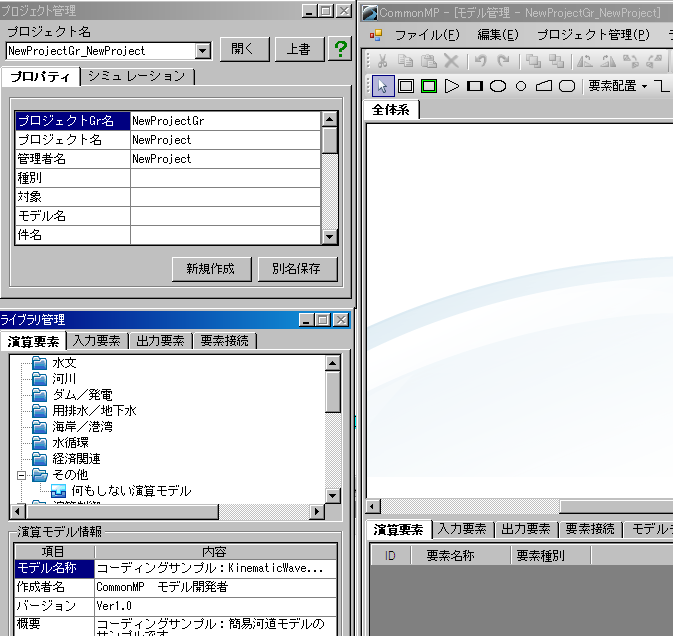Click the fourth flip-rotate icon in edit toolbar
Screen dimensions: 673x636
[x=654, y=61]
